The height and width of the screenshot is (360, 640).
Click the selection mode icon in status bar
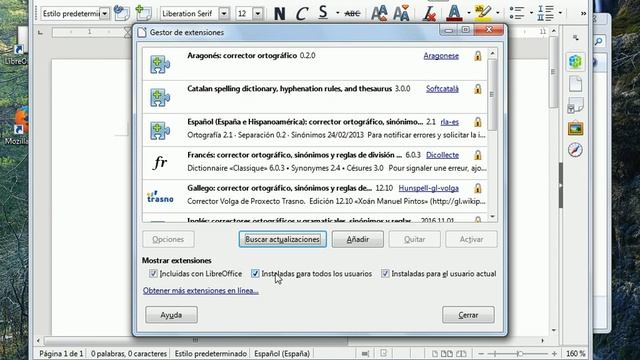click(365, 353)
